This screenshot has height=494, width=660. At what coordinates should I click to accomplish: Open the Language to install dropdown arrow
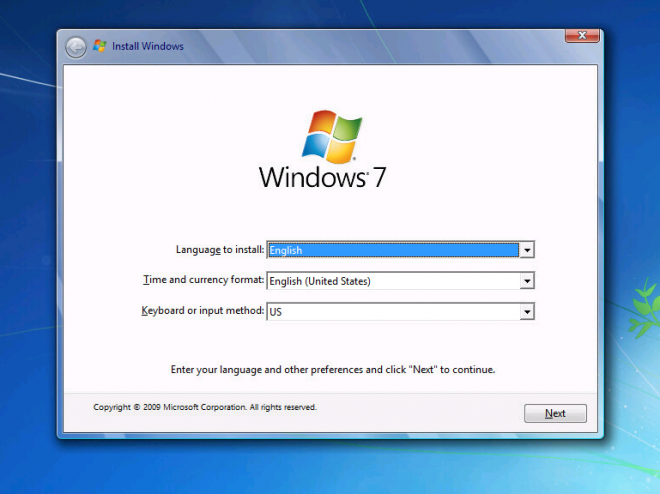[527, 250]
